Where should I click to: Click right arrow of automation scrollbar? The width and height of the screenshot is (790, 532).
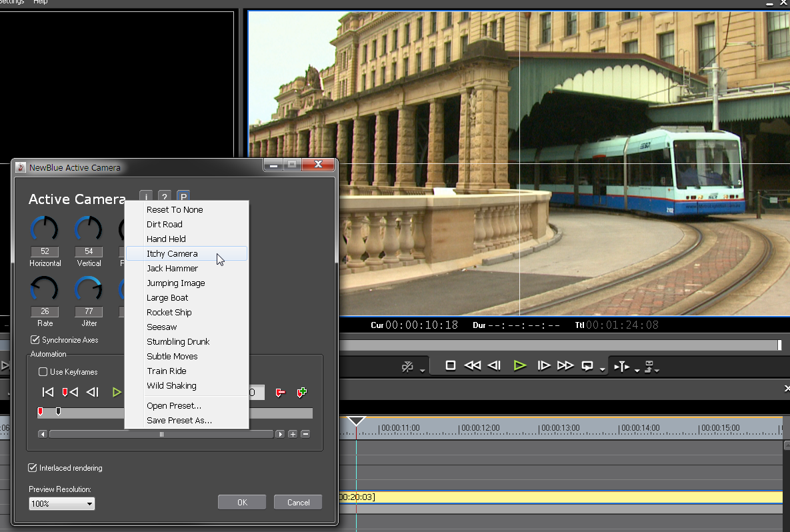[280, 434]
